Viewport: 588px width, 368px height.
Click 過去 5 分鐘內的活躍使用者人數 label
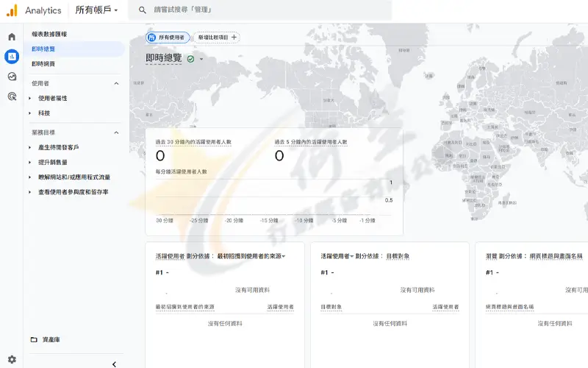(x=311, y=142)
